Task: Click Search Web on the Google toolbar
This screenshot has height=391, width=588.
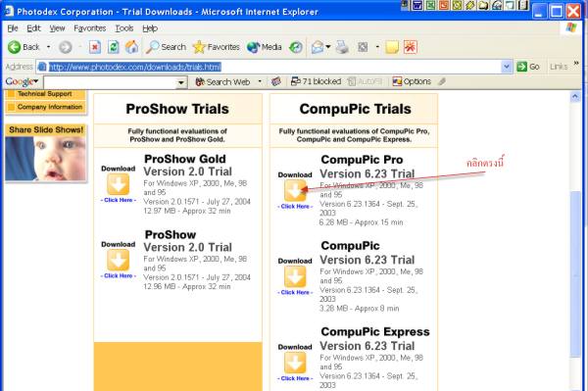Action: click(222, 81)
